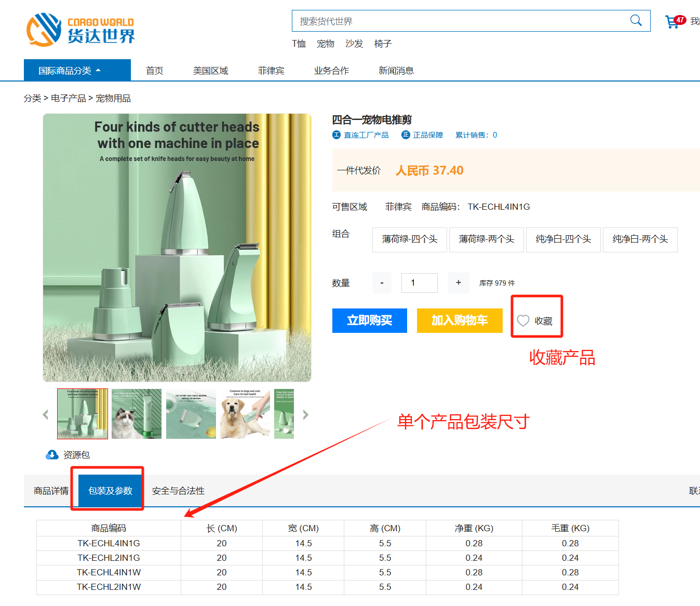
Task: Click the 加入购物车 button
Action: pyautogui.click(x=460, y=320)
